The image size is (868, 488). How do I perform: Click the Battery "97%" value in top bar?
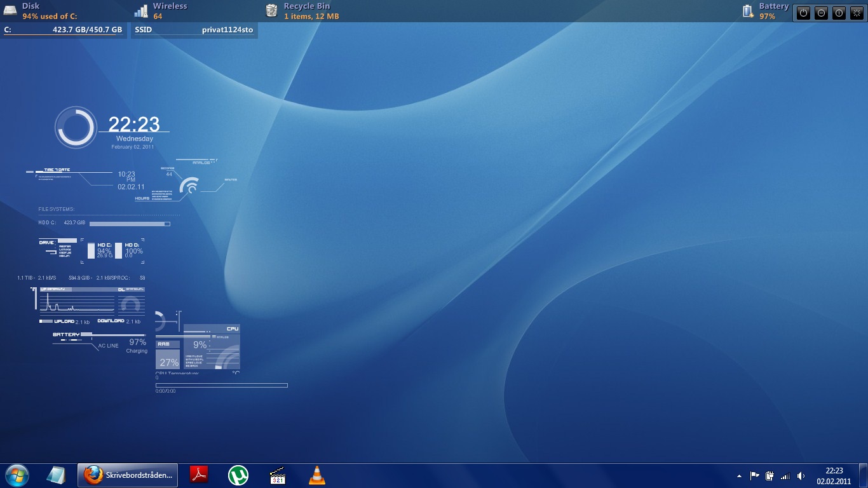(768, 17)
